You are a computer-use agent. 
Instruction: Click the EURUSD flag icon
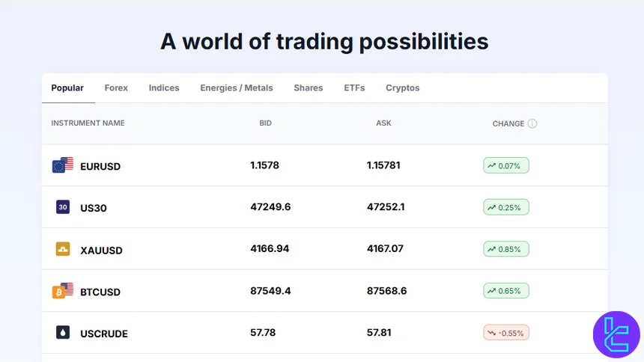click(63, 165)
